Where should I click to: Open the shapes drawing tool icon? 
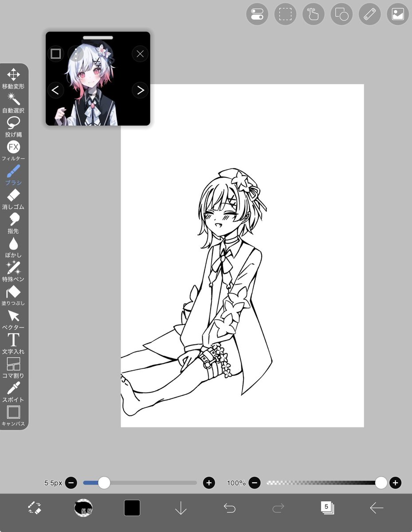tap(341, 14)
